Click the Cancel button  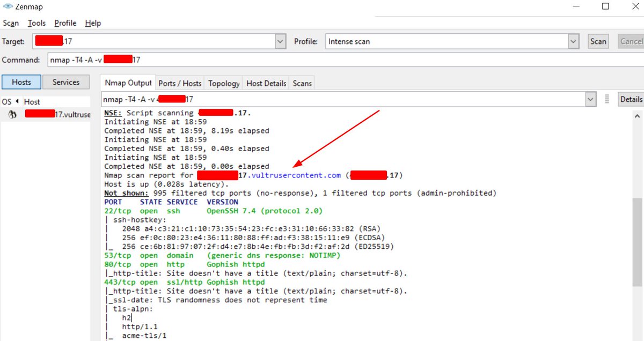tap(631, 41)
